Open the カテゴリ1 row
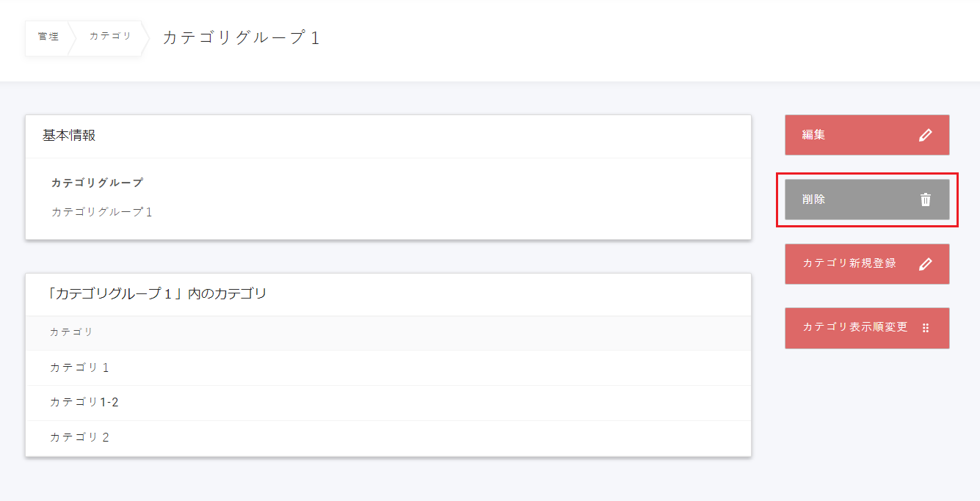 [x=79, y=367]
